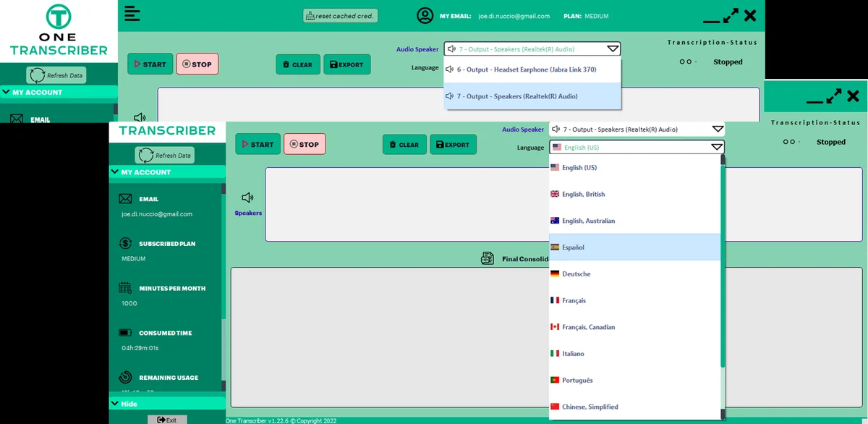This screenshot has height=424, width=868.
Task: Select 7 - Output - Speakers list option
Action: 532,96
